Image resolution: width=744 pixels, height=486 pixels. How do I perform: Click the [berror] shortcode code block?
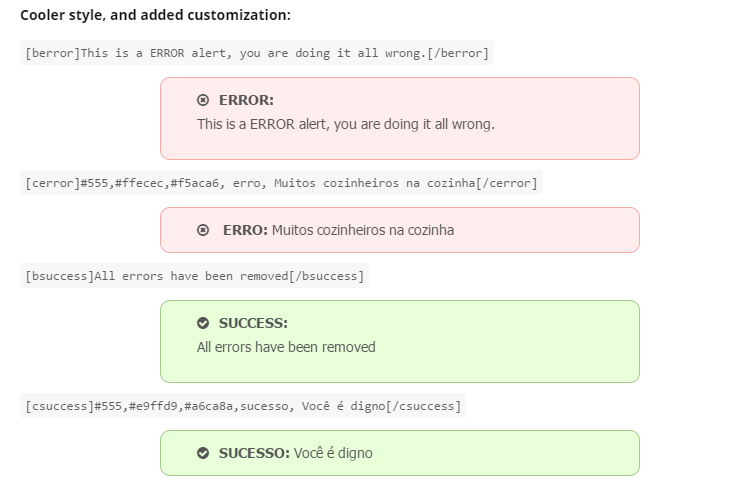point(257,53)
